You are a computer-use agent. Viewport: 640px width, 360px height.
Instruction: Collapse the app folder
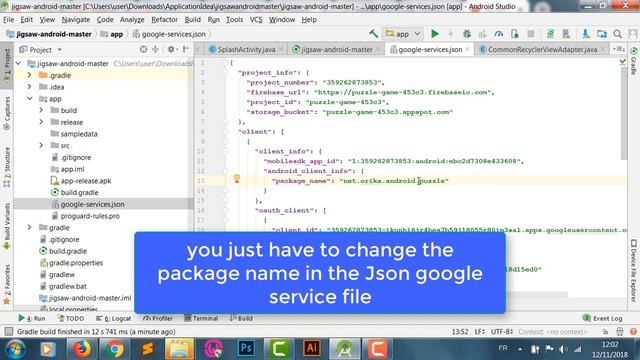pyautogui.click(x=29, y=99)
